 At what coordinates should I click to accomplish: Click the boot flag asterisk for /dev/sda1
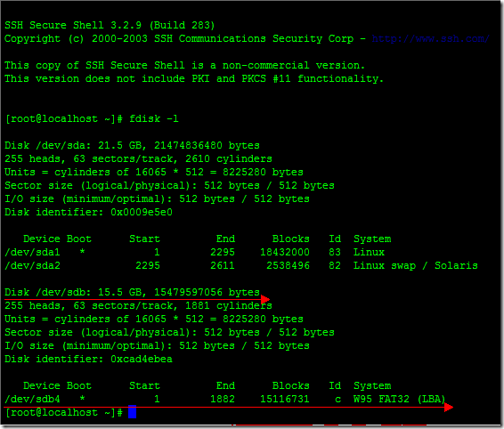tap(82, 252)
